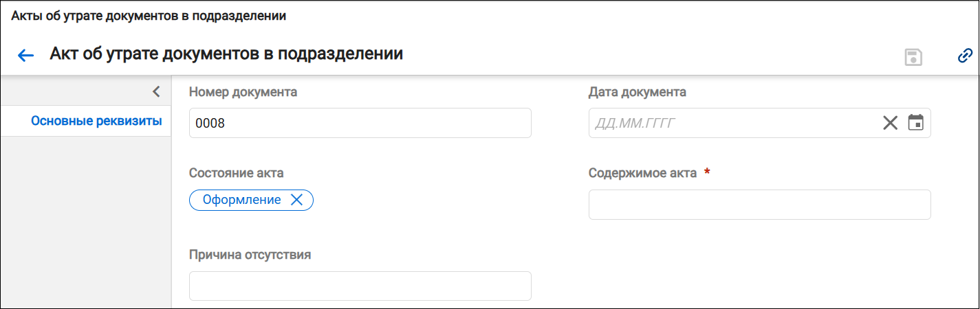980x309 pixels.
Task: Select the Основные реквизиты tab
Action: click(96, 122)
